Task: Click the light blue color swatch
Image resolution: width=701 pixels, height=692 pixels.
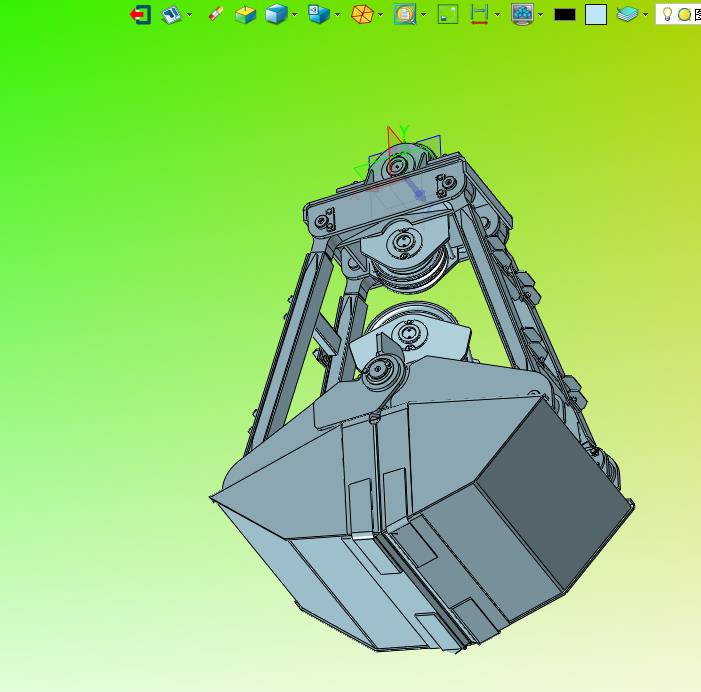Action: pos(596,15)
